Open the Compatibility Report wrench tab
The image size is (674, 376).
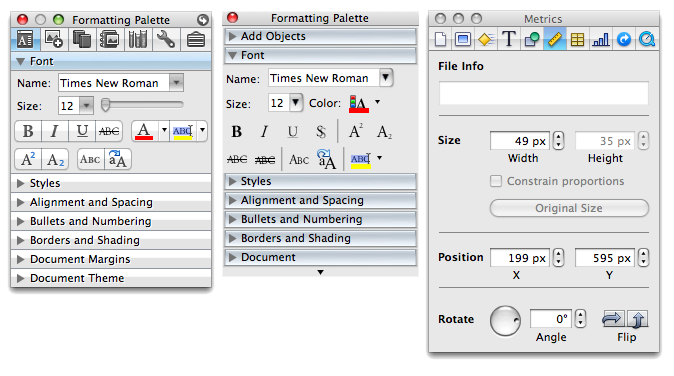166,40
